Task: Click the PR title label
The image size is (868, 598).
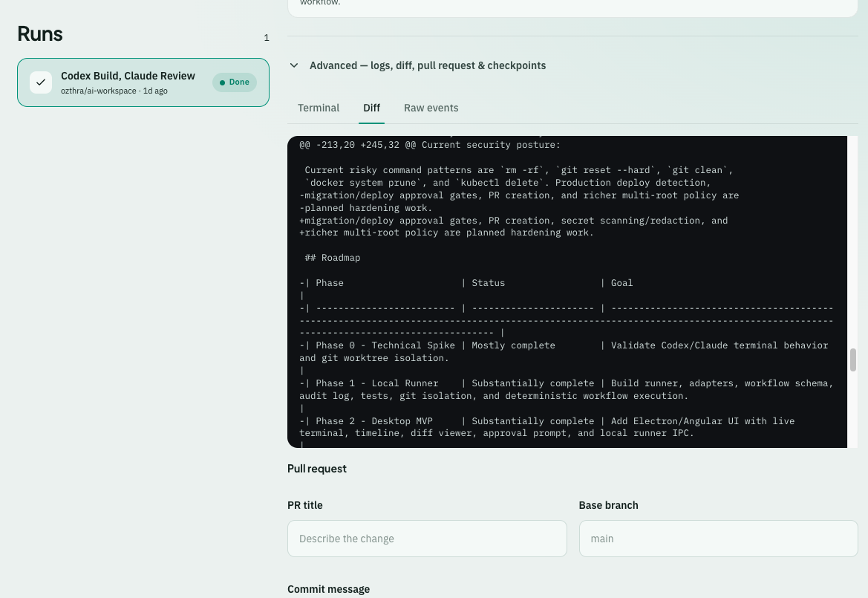Action: coord(305,505)
